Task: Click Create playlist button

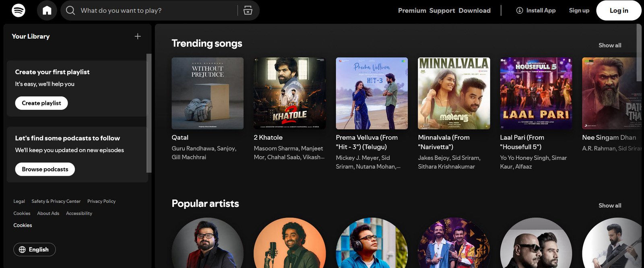Action: coord(41,103)
